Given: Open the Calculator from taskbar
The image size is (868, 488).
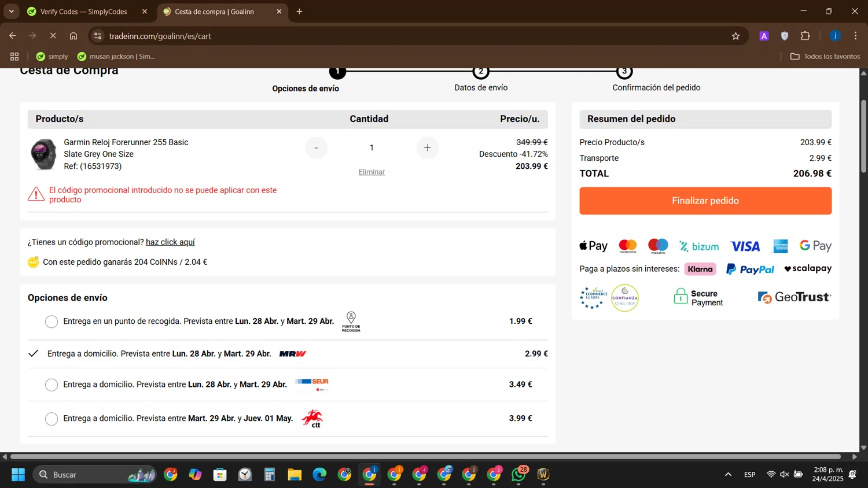Looking at the screenshot, I should 270,475.
